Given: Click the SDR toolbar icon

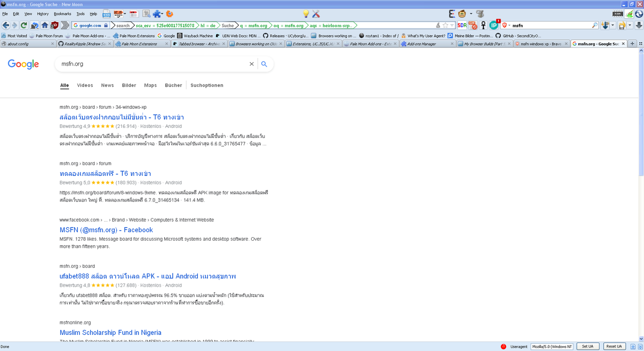Looking at the screenshot, I should pos(462,25).
